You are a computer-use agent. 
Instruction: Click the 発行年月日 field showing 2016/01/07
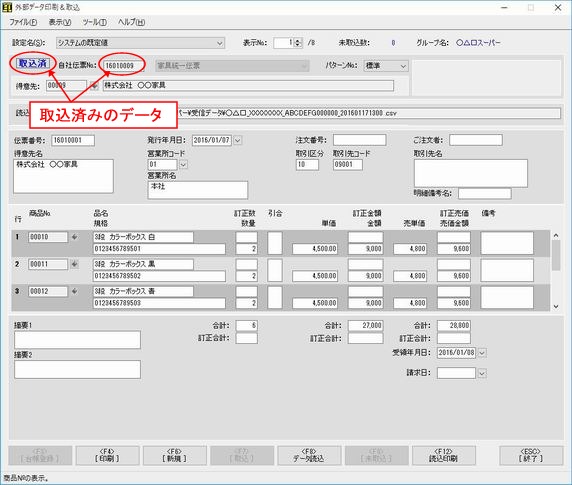click(x=212, y=140)
